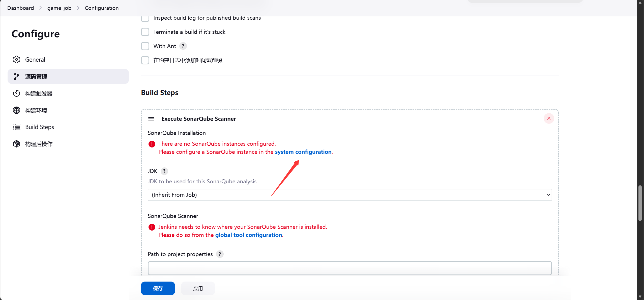This screenshot has width=644, height=300.
Task: Open the global tool configuration link
Action: (249, 235)
